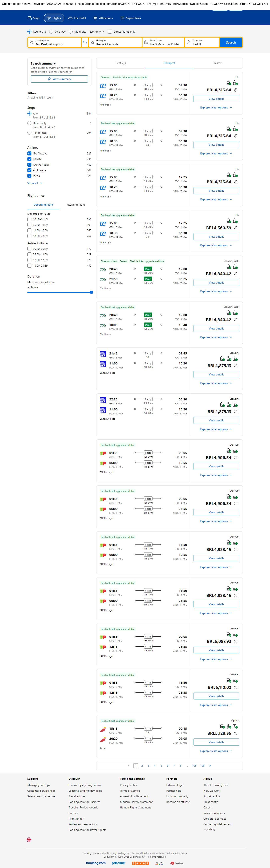Click the next page arrow in pagination
The width and height of the screenshot is (270, 868).
coord(210,765)
